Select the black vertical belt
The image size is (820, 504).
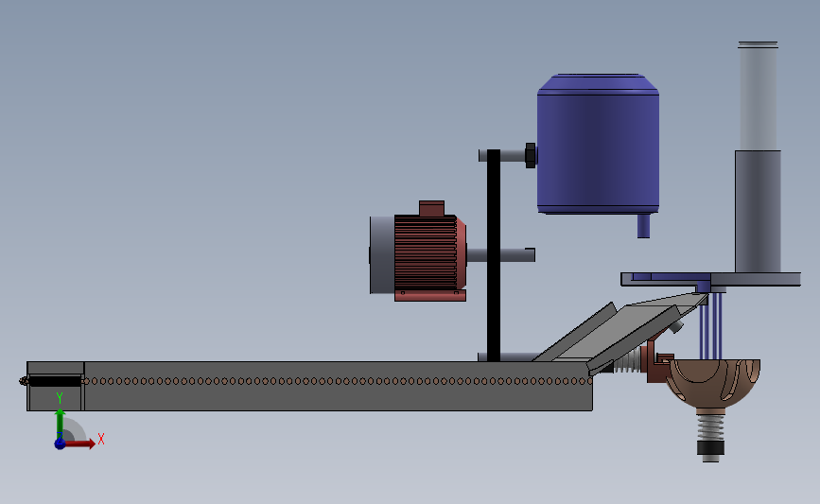click(493, 255)
